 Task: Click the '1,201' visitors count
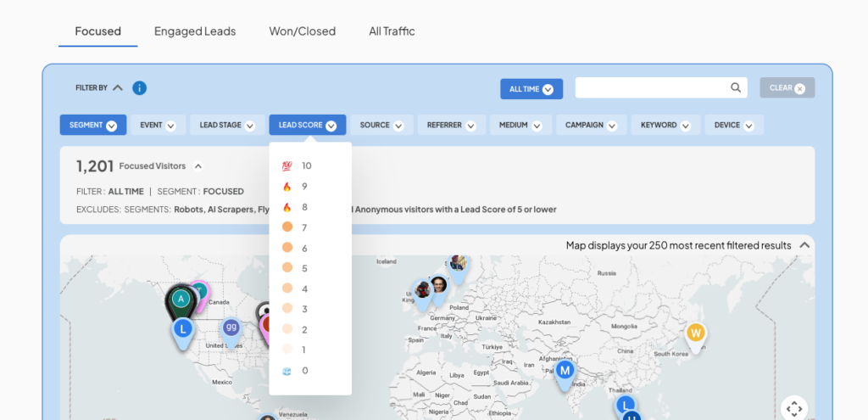coord(95,165)
